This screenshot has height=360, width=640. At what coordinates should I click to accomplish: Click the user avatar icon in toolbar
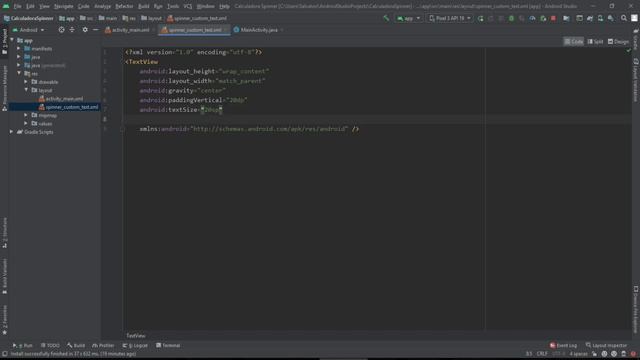(634, 18)
